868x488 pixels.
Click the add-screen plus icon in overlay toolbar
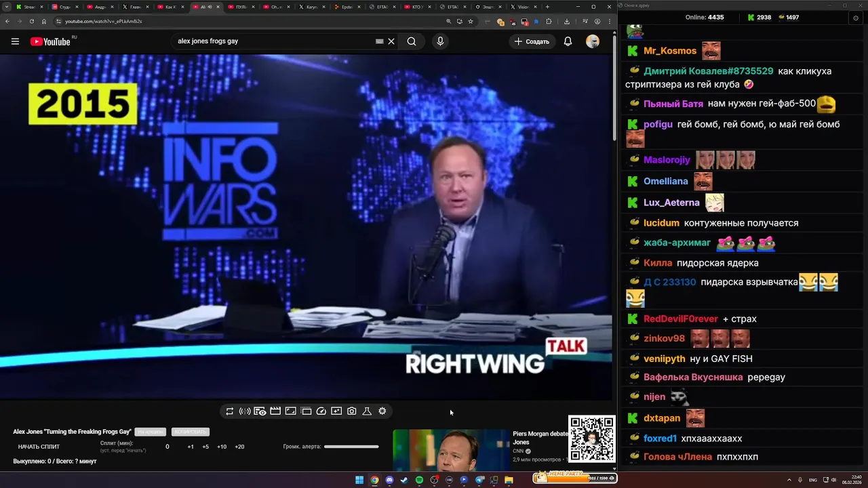click(336, 411)
